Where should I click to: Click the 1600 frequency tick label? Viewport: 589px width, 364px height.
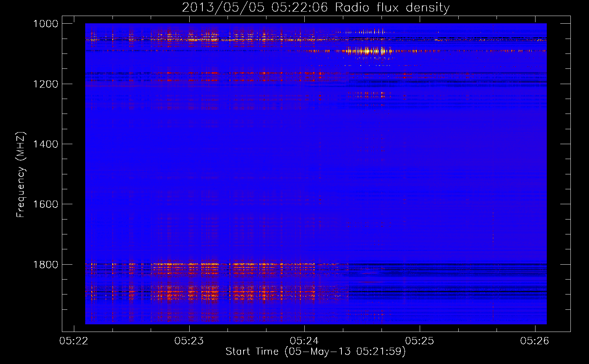coord(46,204)
